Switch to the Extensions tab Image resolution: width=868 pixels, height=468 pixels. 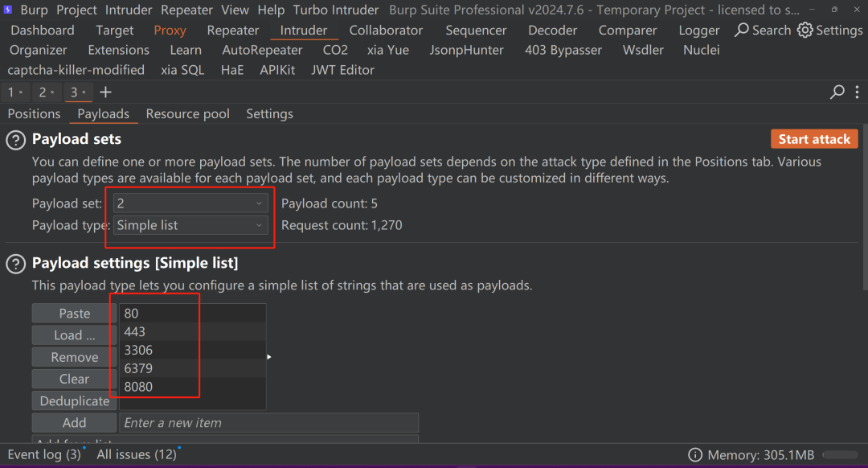point(118,51)
